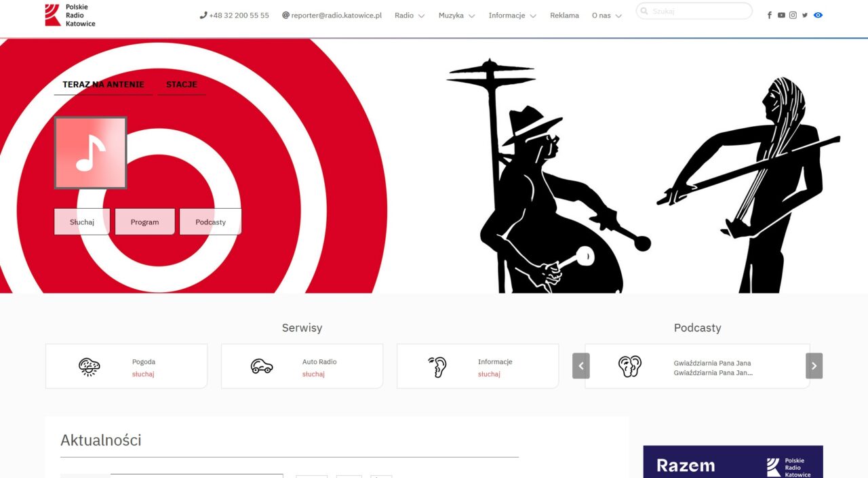This screenshot has height=478, width=868.
Task: Click the music note cover thumbnail
Action: (x=90, y=153)
